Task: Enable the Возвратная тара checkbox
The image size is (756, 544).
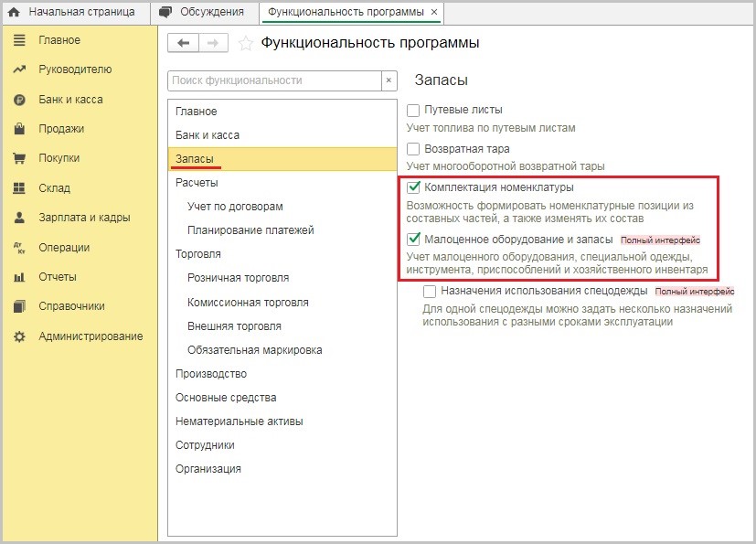Action: pyautogui.click(x=413, y=148)
